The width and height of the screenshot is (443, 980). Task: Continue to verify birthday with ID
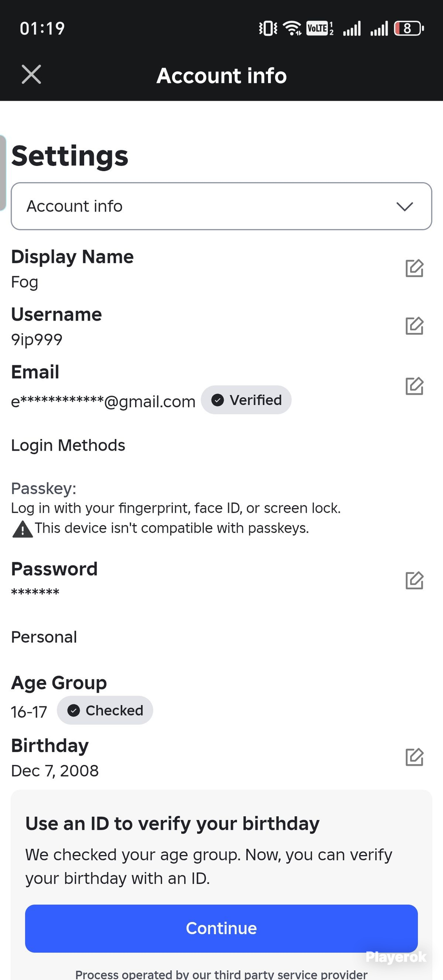[x=221, y=929]
